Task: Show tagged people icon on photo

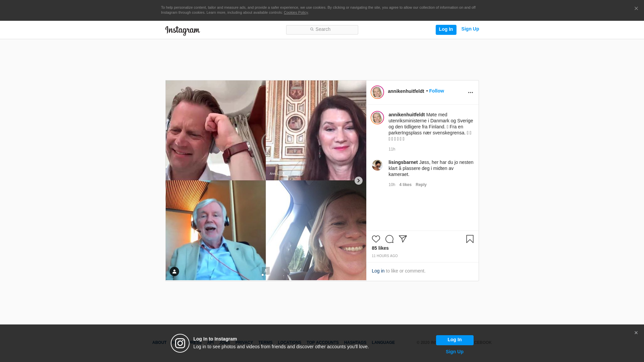Action: 174,271
